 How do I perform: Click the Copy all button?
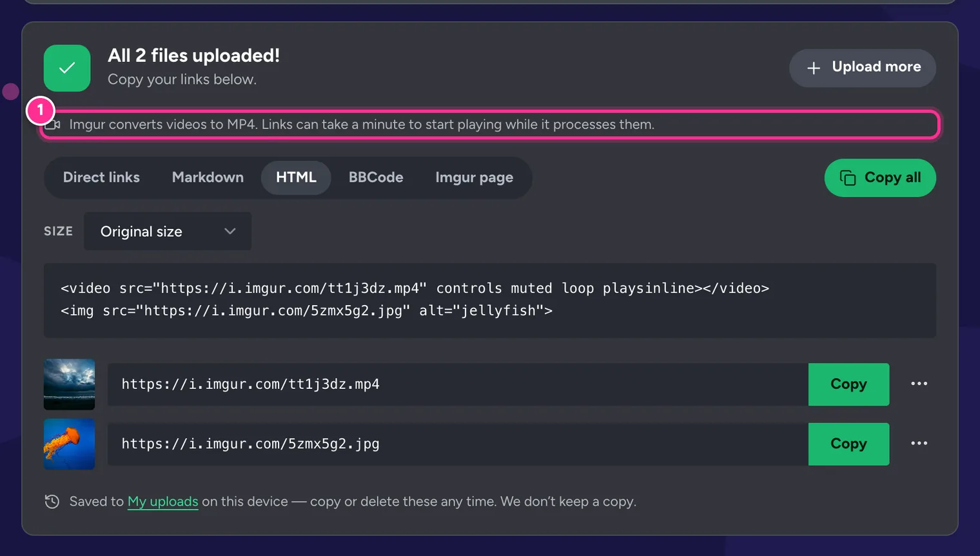point(880,178)
